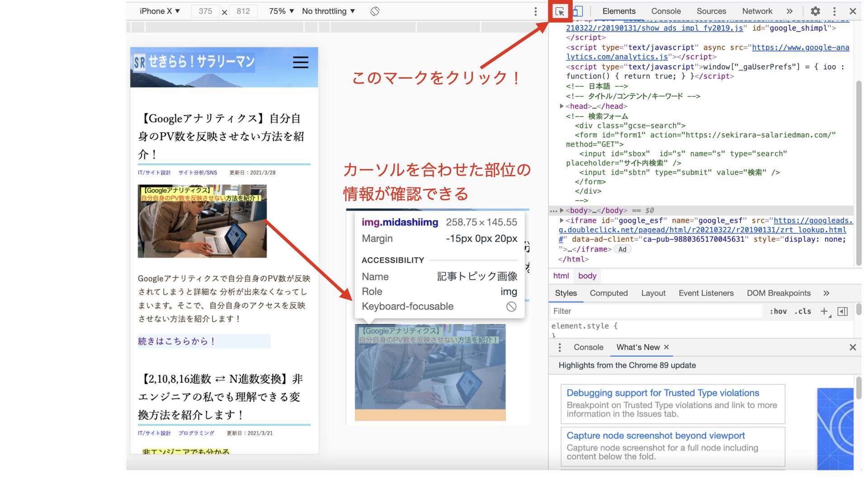868x488 pixels.
Task: Open Capture node screenshot beyond viewport
Action: [656, 436]
